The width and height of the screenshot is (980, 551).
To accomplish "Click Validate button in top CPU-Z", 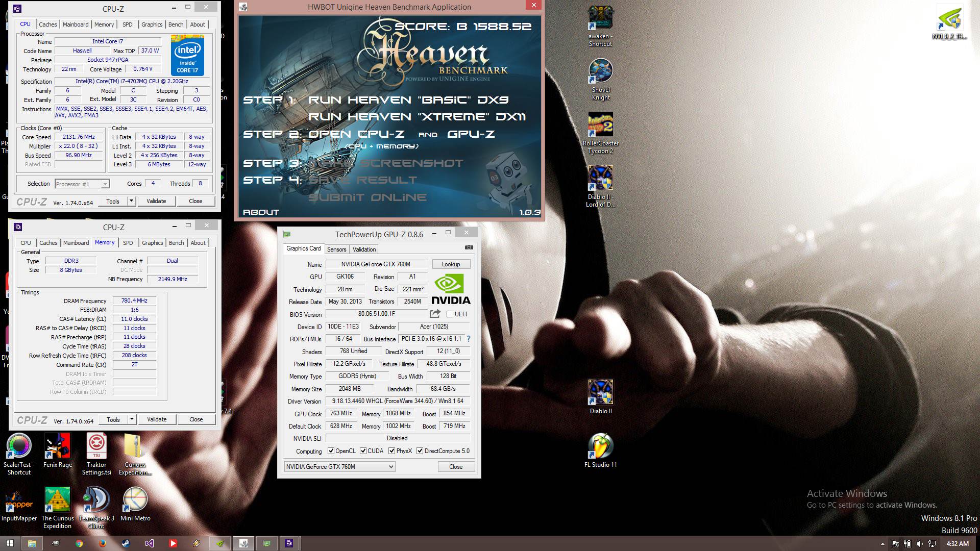I will point(156,201).
